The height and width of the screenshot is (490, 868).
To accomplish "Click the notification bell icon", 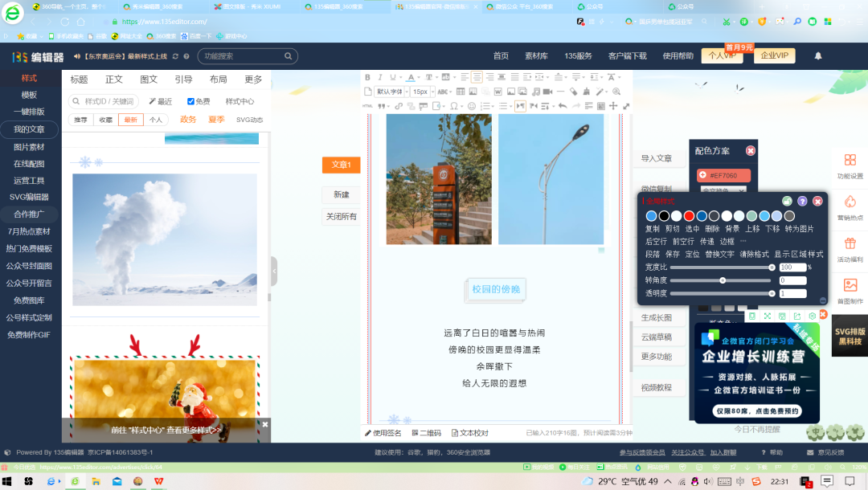I will [x=818, y=56].
